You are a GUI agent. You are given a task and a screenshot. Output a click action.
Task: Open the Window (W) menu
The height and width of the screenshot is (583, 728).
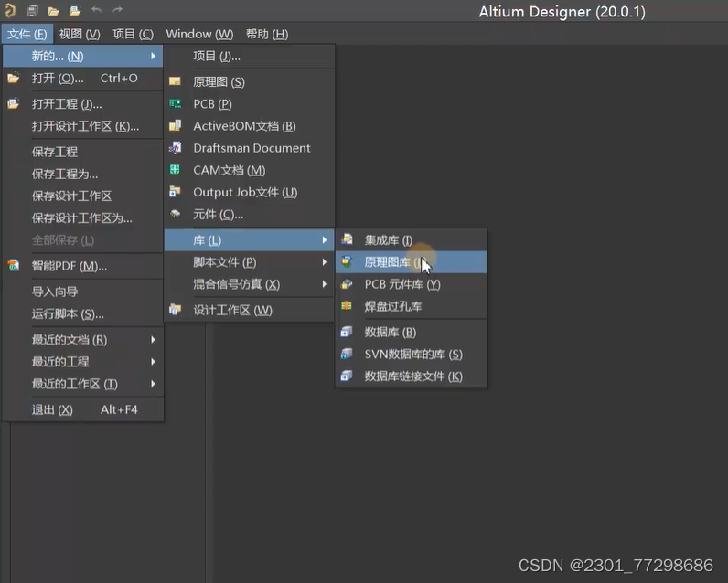coord(199,34)
